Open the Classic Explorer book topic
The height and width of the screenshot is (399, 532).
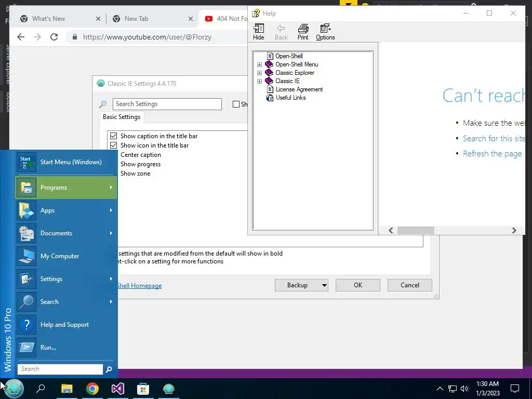pos(295,73)
